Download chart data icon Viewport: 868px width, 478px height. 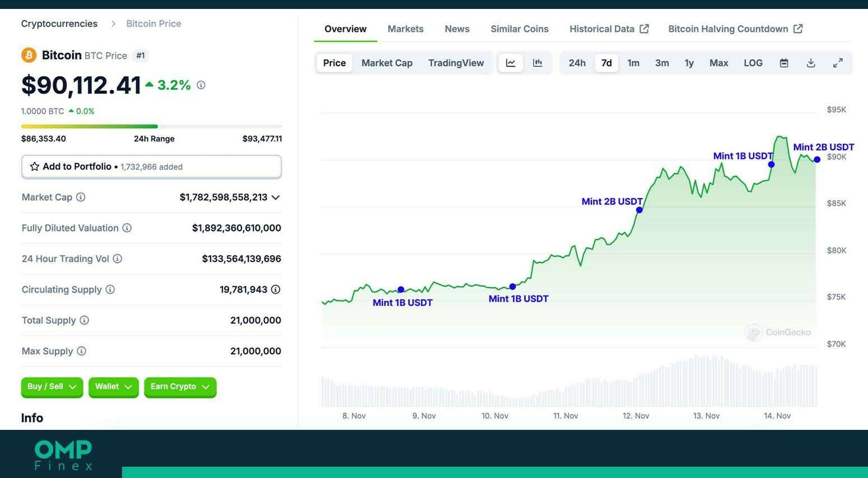[x=811, y=63]
